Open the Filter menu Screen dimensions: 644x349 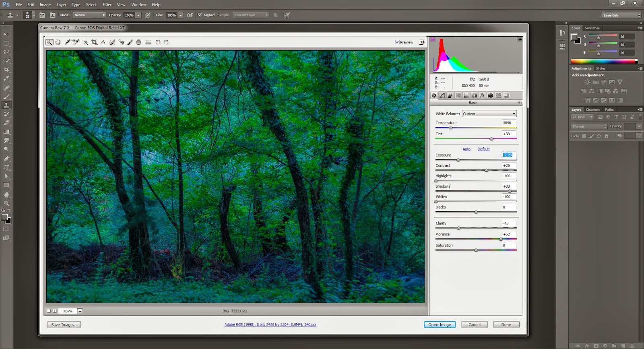(x=107, y=5)
